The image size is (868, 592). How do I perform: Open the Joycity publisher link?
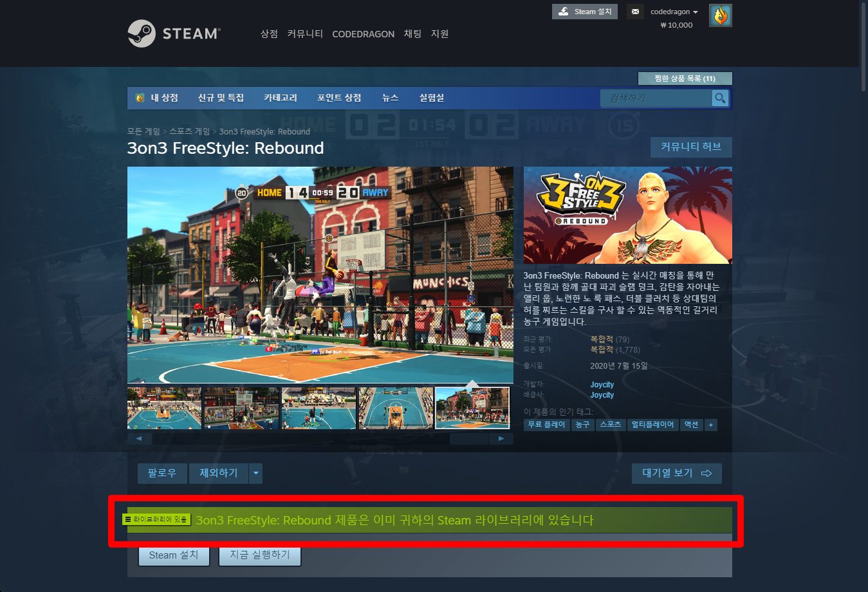click(602, 395)
